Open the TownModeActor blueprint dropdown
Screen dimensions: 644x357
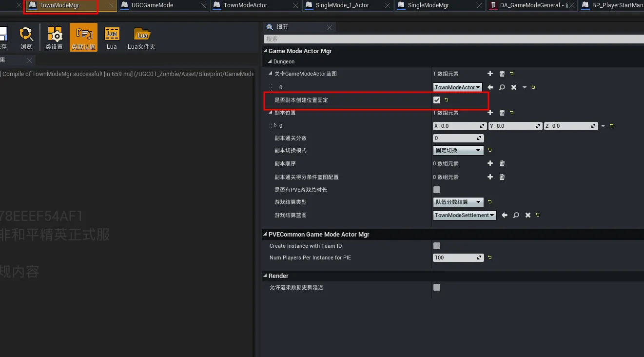tap(458, 87)
